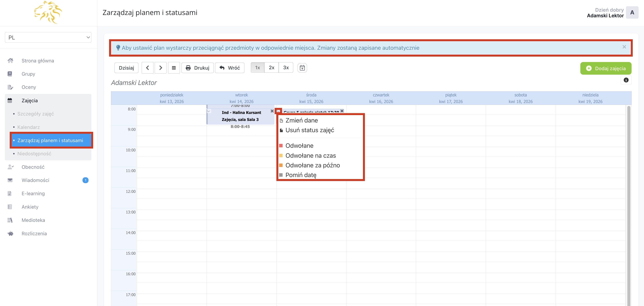
Task: Click the table grid view icon
Action: [174, 68]
